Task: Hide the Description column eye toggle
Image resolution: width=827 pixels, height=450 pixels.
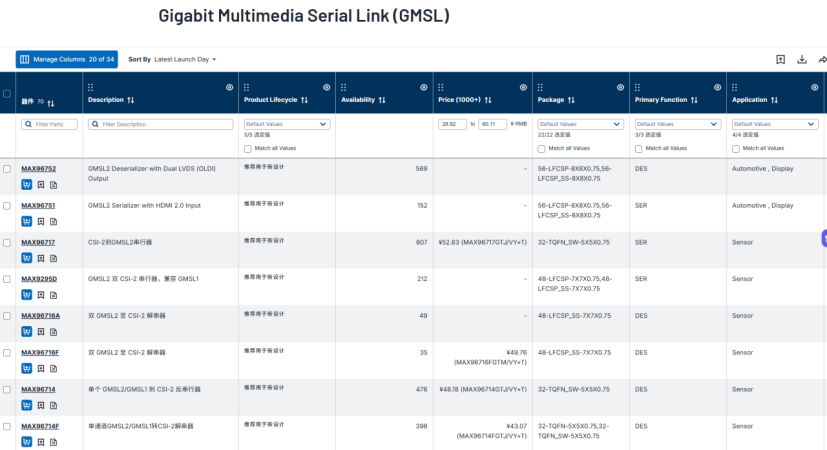Action: point(229,88)
